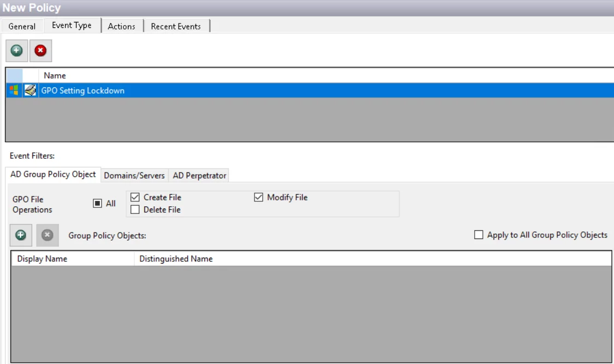Enable the Delete File checkbox

135,210
